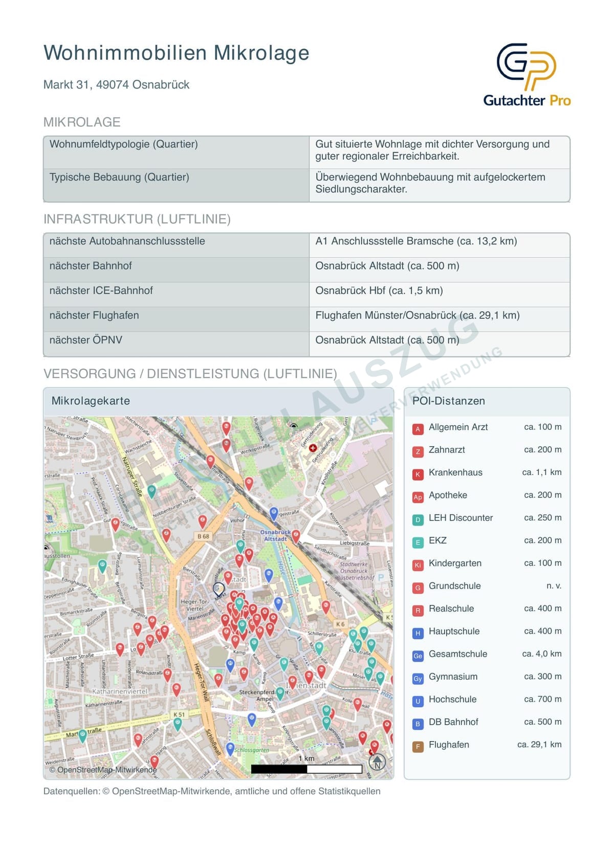Click the property location marker on map
The height and width of the screenshot is (868, 614).
click(x=218, y=590)
